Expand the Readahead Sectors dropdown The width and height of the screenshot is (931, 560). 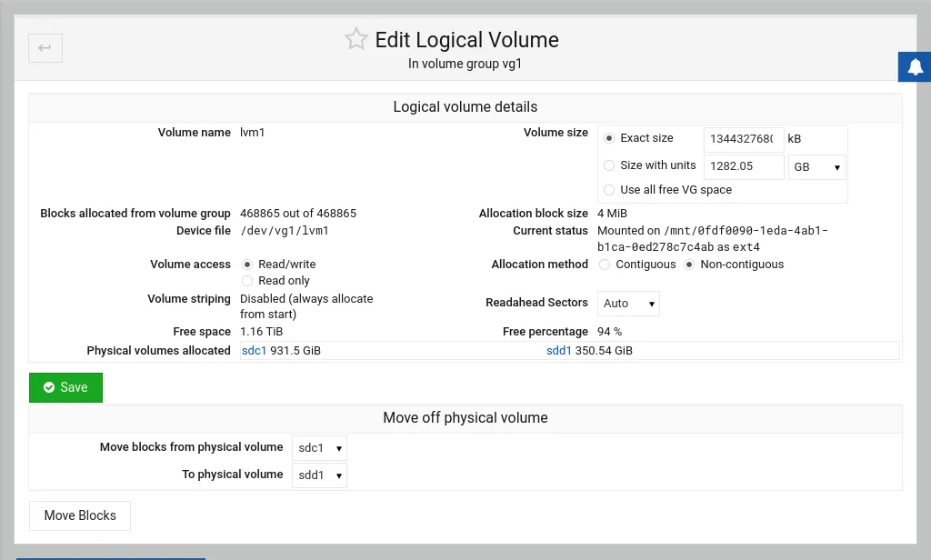click(x=628, y=304)
